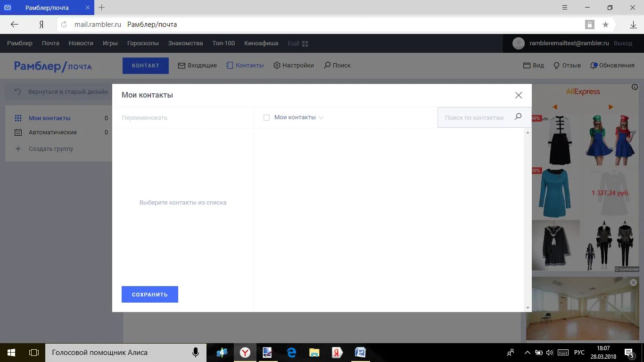Click the search magnifier in contacts search
Screen dimensions: 644x362
point(518,117)
